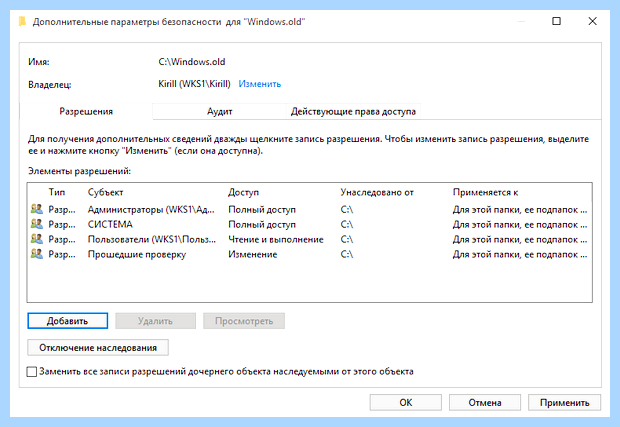
Task: Click the C:\Windows.old name value
Action: pyautogui.click(x=192, y=62)
